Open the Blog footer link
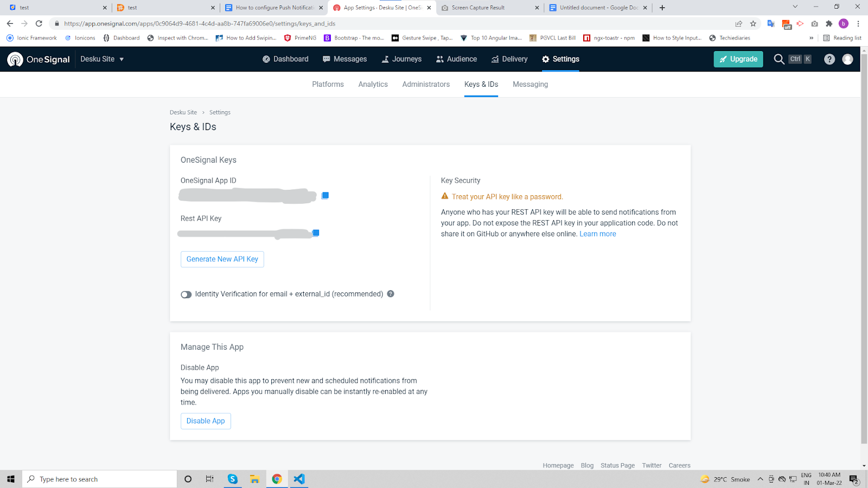This screenshot has height=488, width=868. [x=587, y=465]
